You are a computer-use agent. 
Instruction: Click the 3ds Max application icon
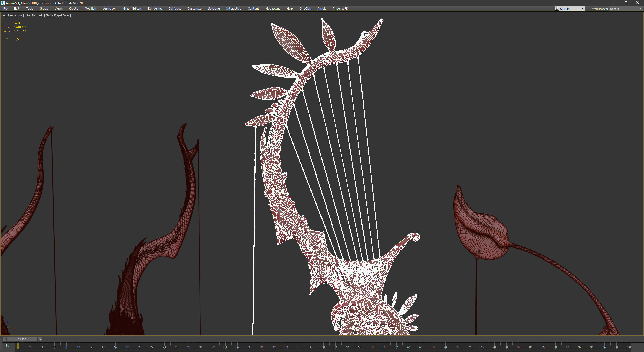point(3,3)
